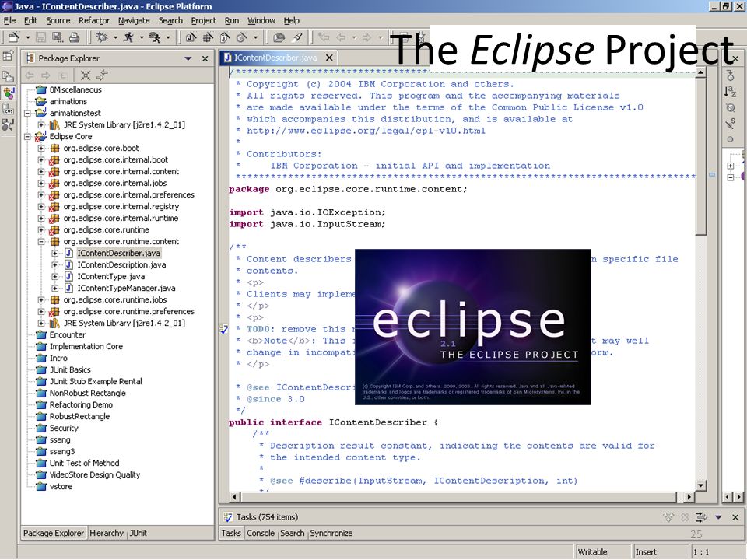Select the Refactoring Demo project
747x560 pixels.
pos(81,404)
